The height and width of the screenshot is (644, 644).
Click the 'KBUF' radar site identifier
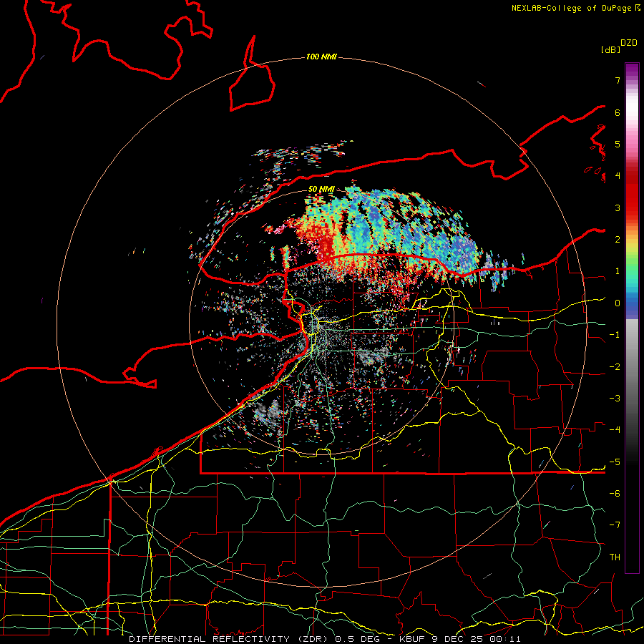413,639
